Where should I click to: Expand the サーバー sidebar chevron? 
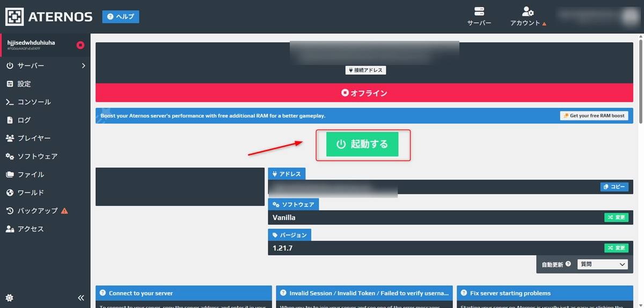[x=83, y=66]
